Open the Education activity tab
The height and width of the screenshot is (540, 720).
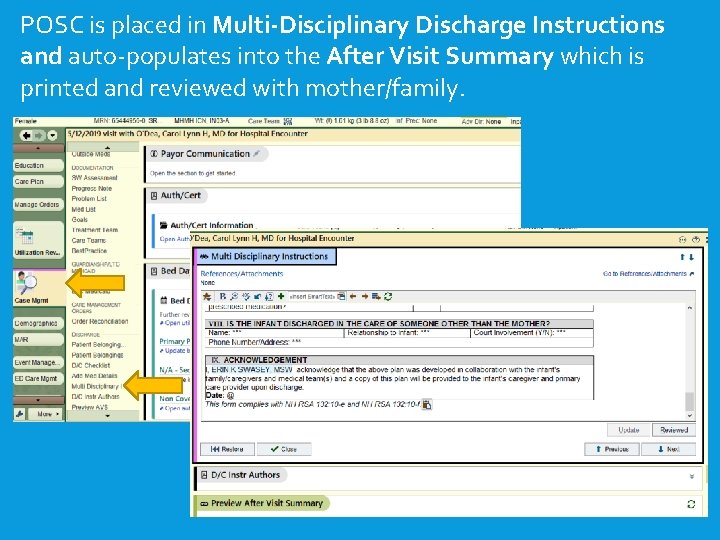pos(39,165)
